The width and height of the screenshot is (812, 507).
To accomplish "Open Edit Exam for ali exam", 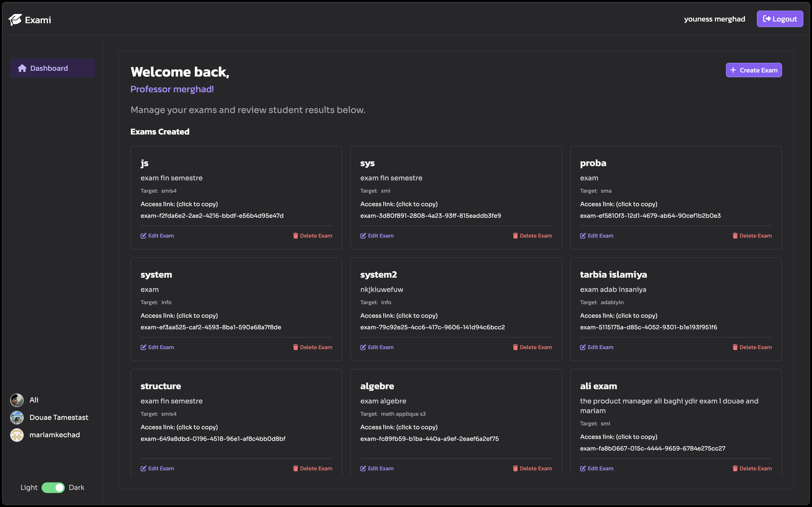I will pos(596,468).
